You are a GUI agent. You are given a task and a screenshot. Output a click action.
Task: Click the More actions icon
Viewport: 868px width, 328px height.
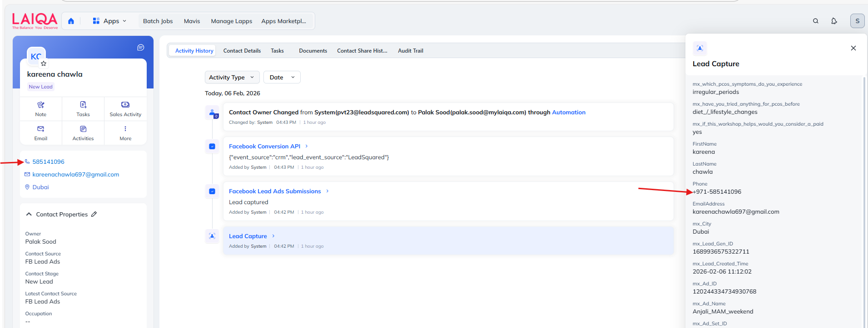[125, 129]
